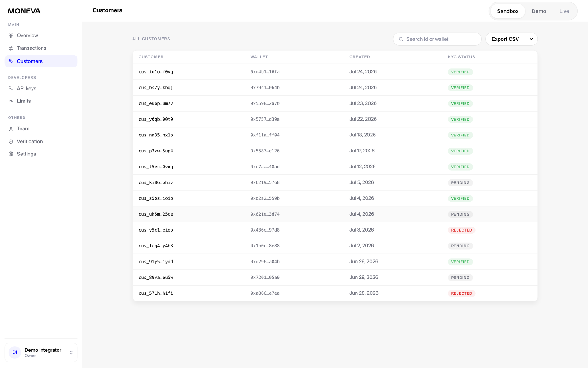Click Rejected badge for cus_y5c1…eioo
Screen dimensions: 588x368
coord(462,230)
